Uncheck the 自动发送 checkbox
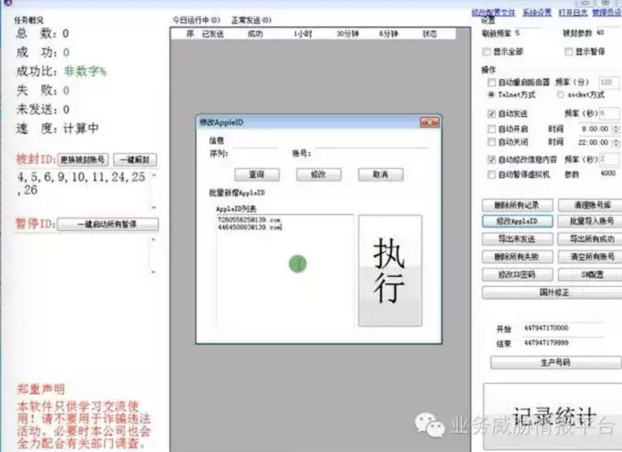 coord(491,114)
